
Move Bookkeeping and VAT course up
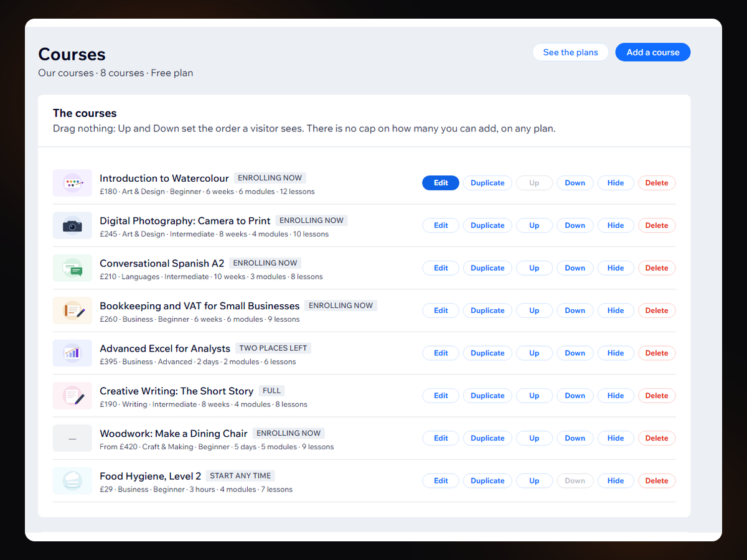534,310
